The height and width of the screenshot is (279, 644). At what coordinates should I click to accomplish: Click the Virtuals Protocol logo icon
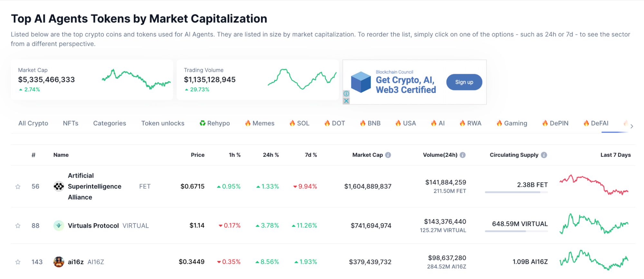[x=59, y=225]
